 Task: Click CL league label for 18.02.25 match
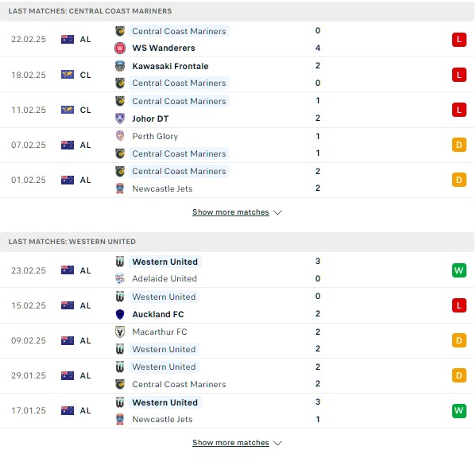[85, 75]
